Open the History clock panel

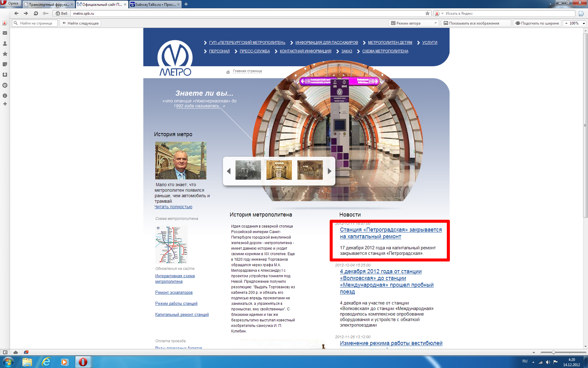pos(5,85)
